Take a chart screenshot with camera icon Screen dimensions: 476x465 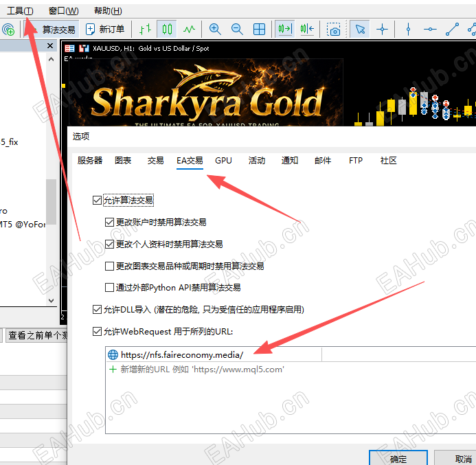333,30
